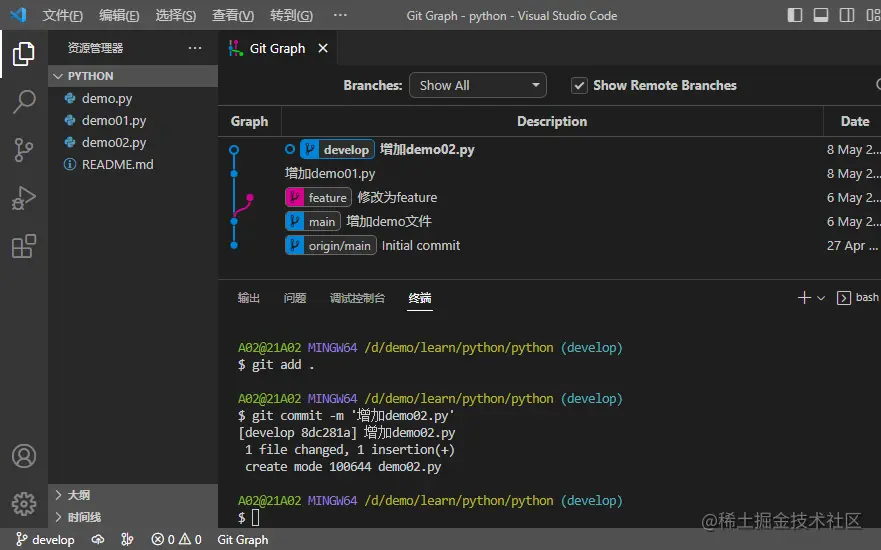Click the origin/main branch label tag
The width and height of the screenshot is (881, 550).
coord(330,246)
